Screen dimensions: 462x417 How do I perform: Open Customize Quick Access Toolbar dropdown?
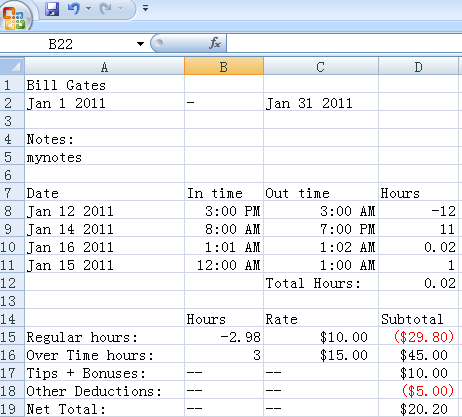point(145,8)
